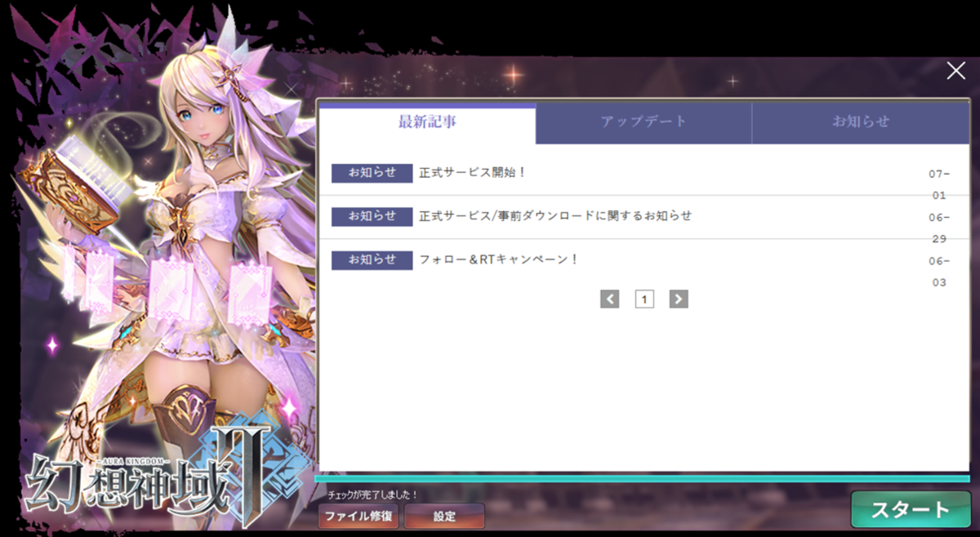Viewport: 980px width, 537px height.
Task: Open article 正式サービス開始！
Action: pyautogui.click(x=473, y=173)
